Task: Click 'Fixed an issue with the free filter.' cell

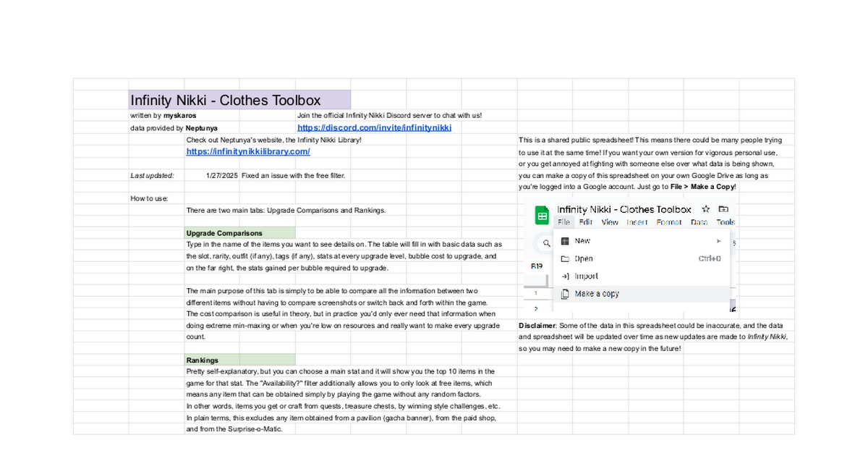Action: [294, 175]
